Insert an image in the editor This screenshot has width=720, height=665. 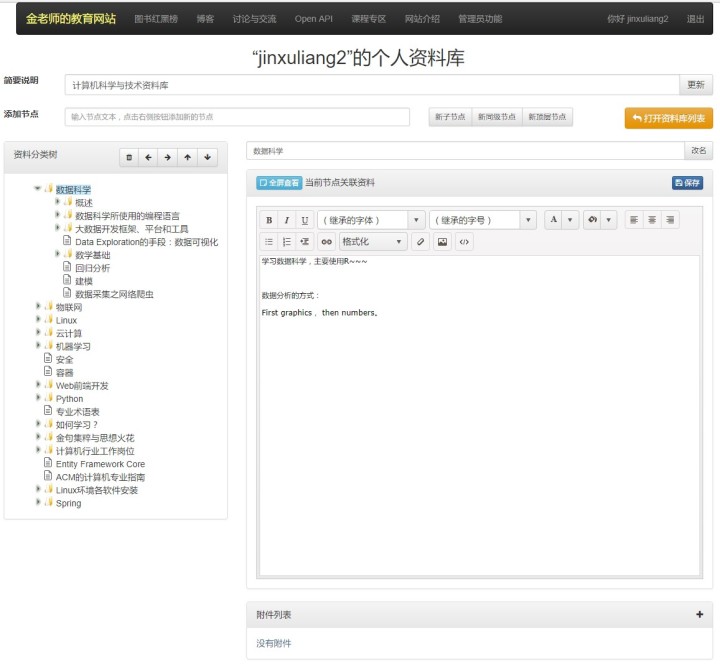coord(443,242)
